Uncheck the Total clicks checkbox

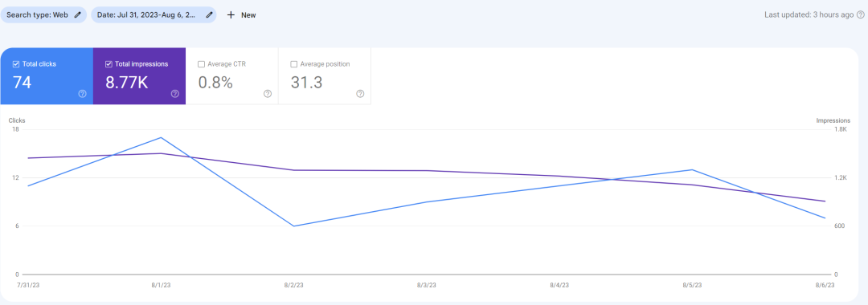tap(16, 64)
